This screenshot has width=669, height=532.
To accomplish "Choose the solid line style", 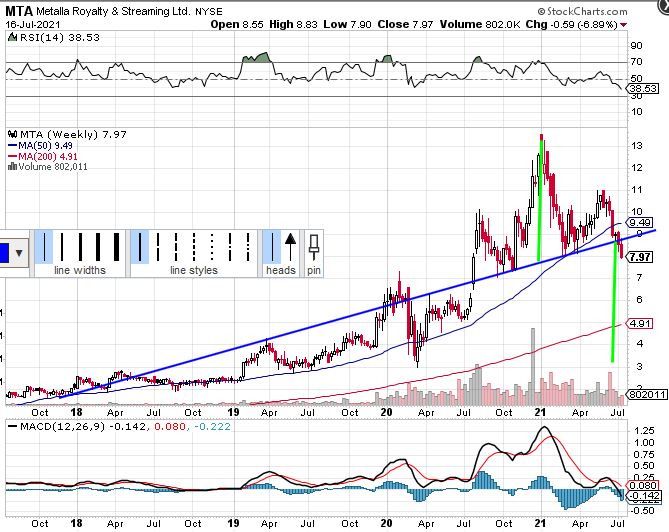I will [x=140, y=247].
